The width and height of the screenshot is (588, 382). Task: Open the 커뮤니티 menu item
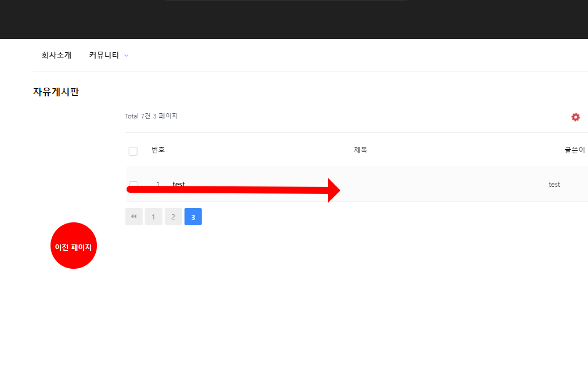(104, 55)
